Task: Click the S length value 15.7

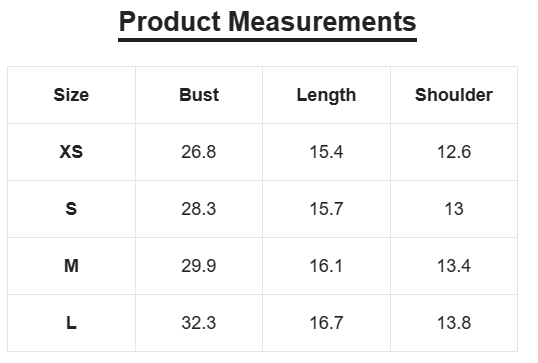Action: point(326,209)
